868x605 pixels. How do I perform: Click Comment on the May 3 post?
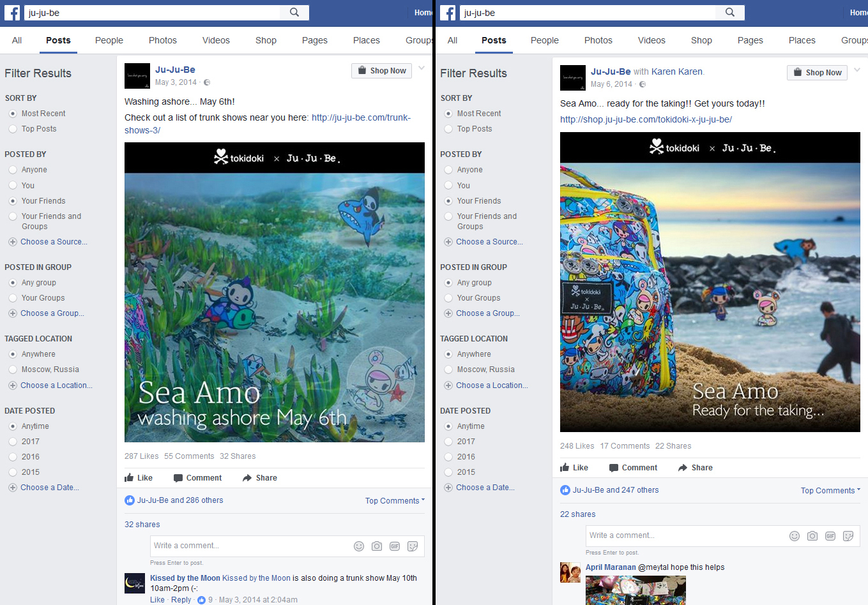pos(197,478)
